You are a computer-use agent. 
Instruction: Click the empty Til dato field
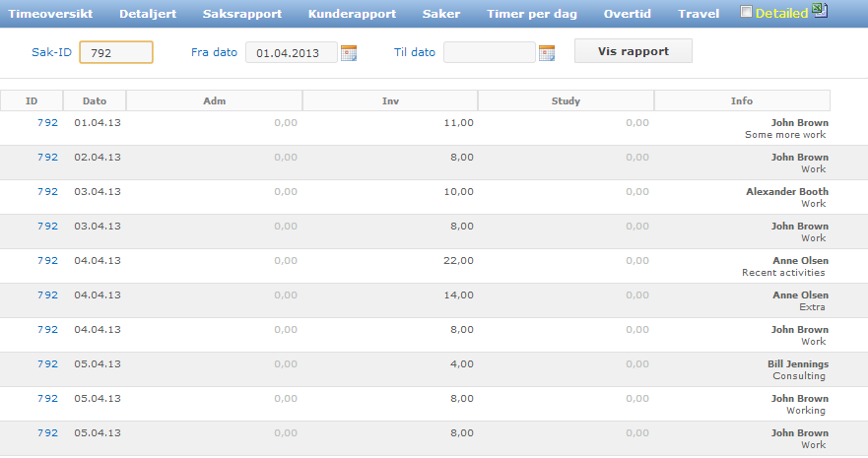pos(490,53)
